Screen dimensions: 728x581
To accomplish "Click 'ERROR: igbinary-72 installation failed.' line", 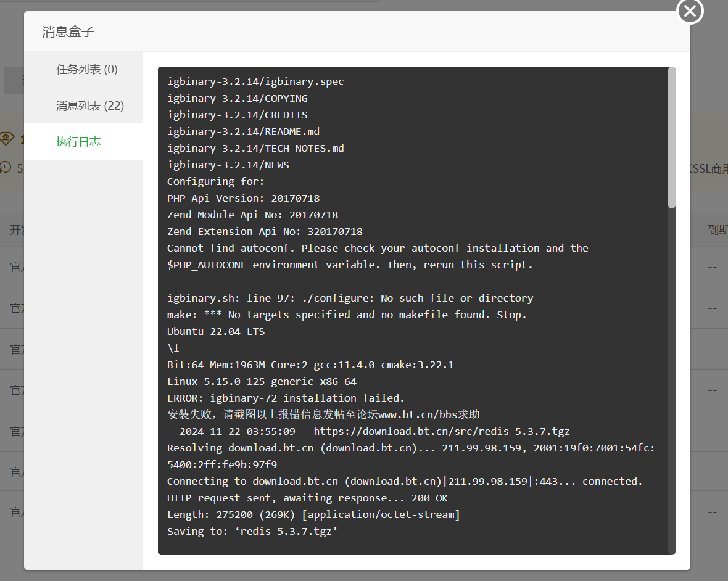I will click(286, 398).
